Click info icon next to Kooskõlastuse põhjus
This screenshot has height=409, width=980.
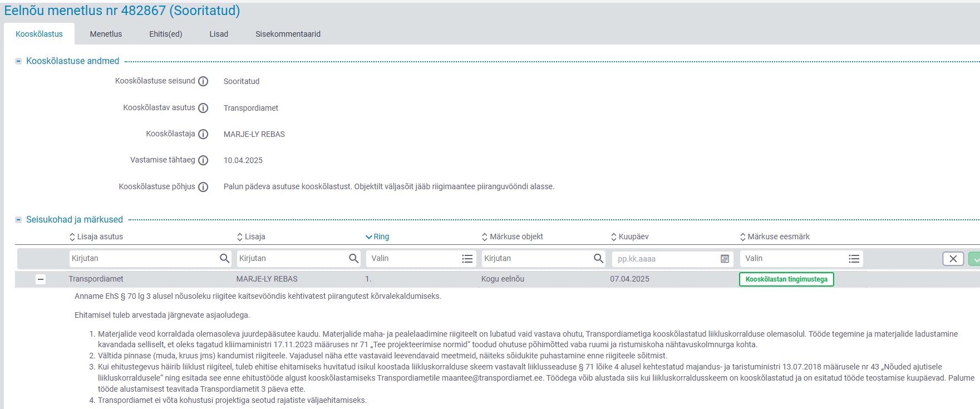pos(203,187)
